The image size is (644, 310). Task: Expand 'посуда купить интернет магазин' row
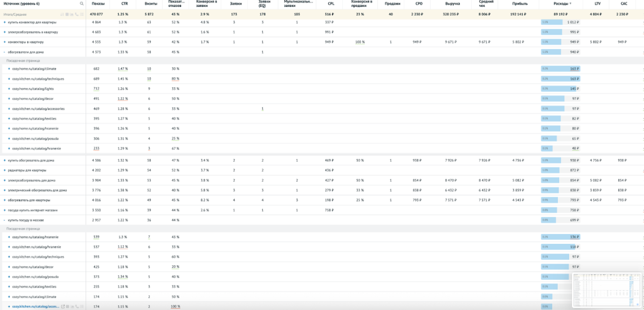[4, 210]
